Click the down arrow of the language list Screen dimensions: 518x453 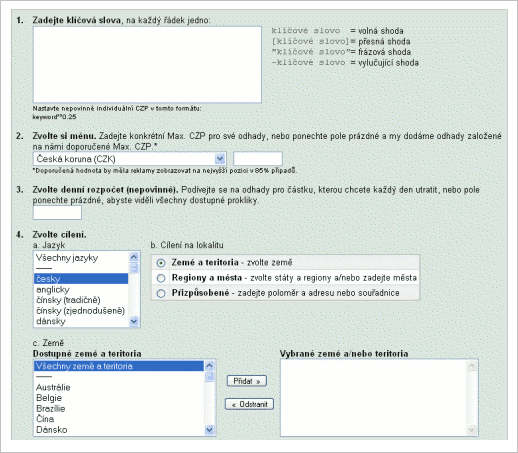[x=134, y=321]
